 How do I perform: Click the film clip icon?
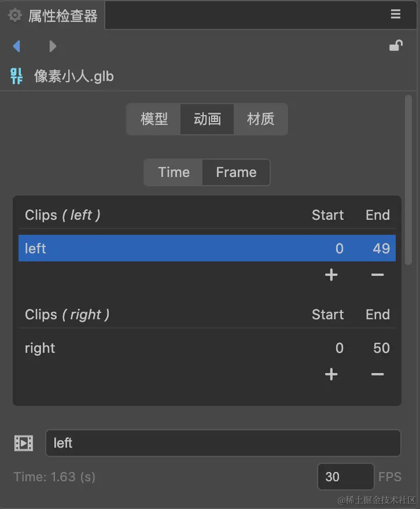(x=24, y=443)
